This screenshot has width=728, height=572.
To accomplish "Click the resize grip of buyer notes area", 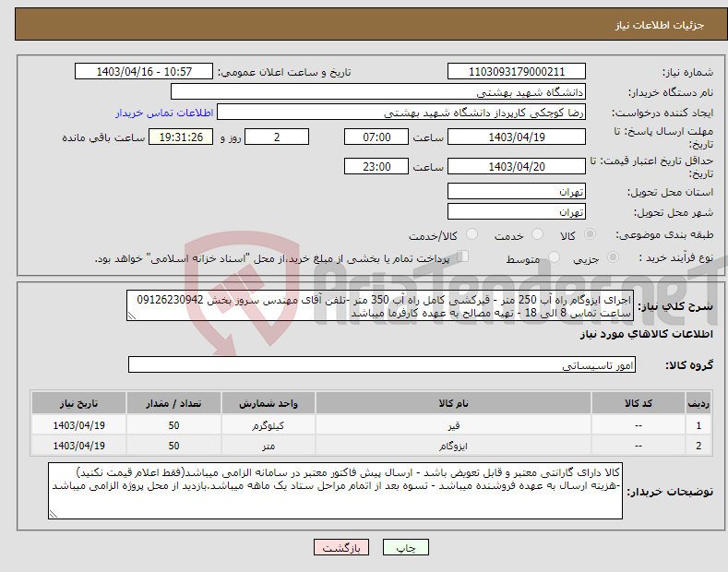I will (54, 514).
